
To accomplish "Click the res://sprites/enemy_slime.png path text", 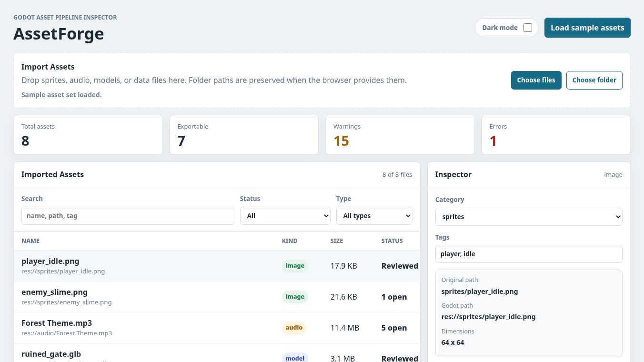I will pyautogui.click(x=67, y=302).
